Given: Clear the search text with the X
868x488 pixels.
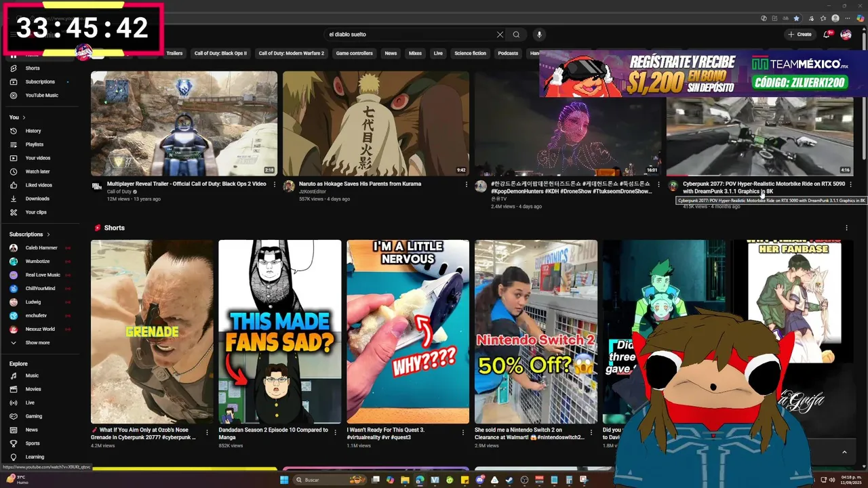Looking at the screenshot, I should pos(500,35).
